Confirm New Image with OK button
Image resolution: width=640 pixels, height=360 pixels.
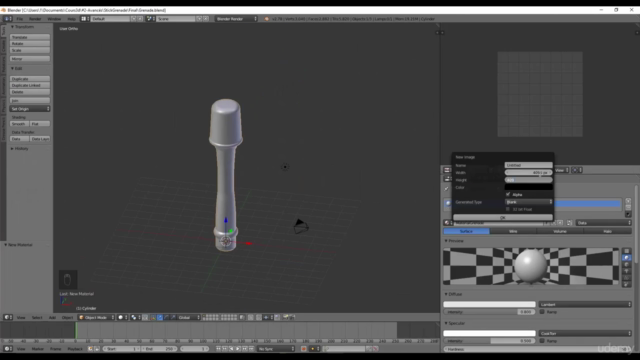coord(502,218)
